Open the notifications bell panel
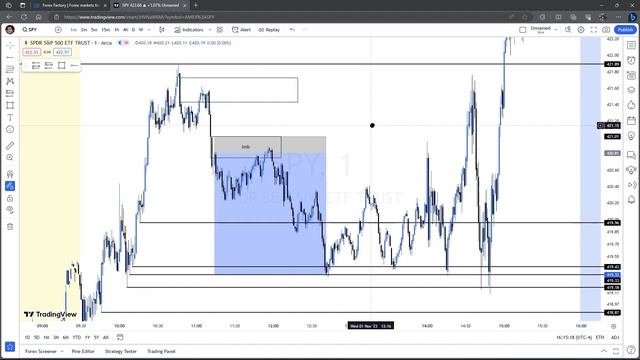This screenshot has width=640, height=360. (x=631, y=200)
